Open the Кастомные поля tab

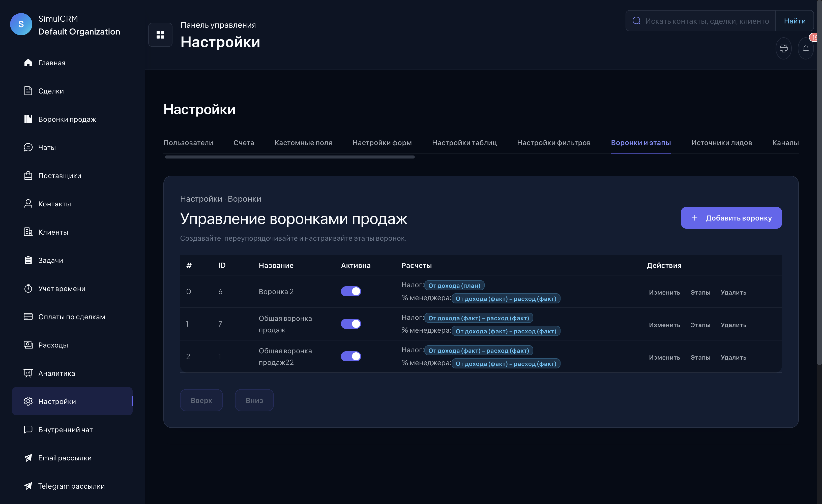(303, 143)
